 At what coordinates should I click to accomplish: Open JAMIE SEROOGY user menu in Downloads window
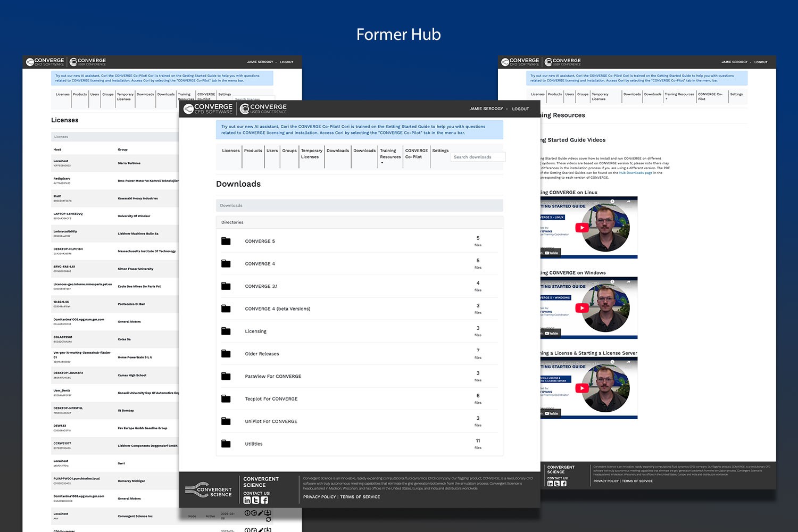pos(488,109)
